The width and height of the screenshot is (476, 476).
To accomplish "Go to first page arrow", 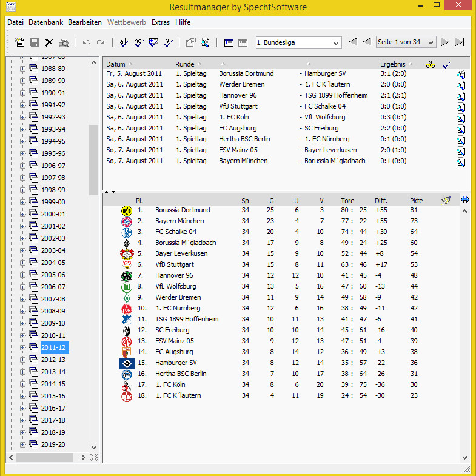I will pyautogui.click(x=353, y=42).
